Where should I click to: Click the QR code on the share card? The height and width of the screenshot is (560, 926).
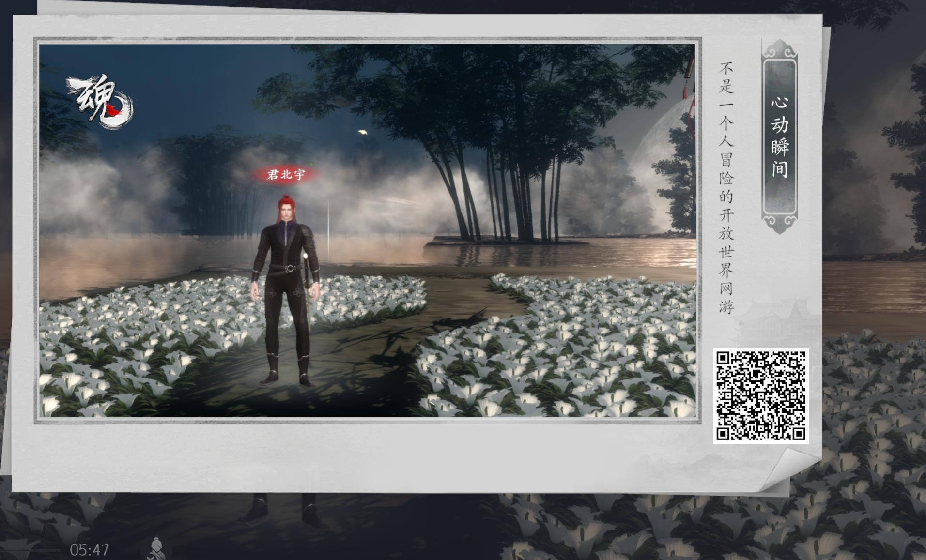760,395
